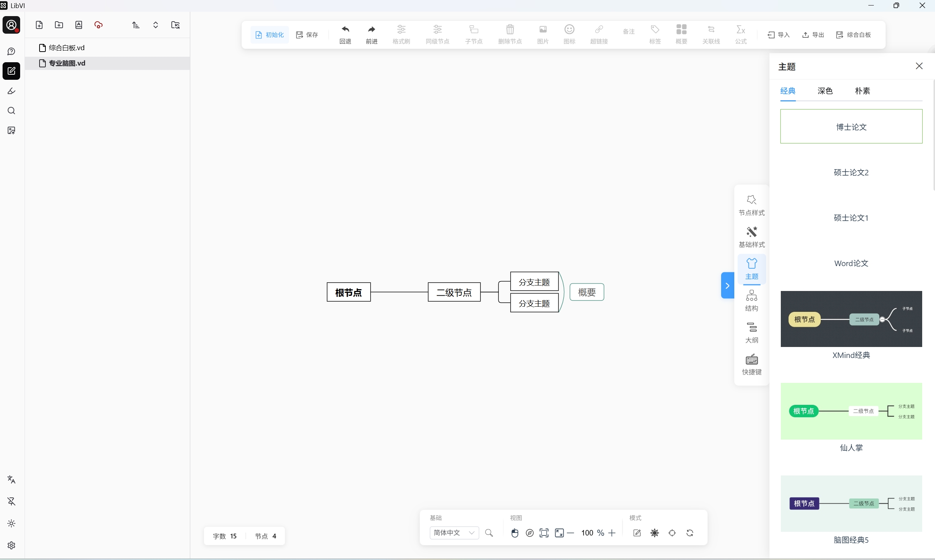
Task: Click the 导出 export button
Action: tap(813, 35)
